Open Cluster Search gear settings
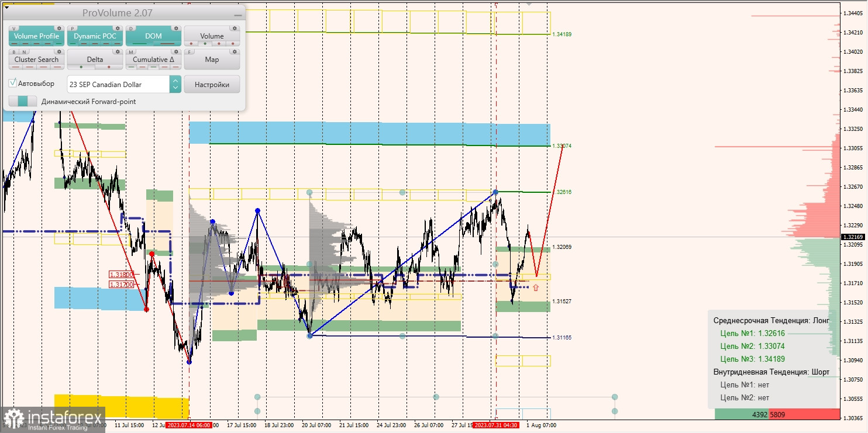This screenshot has width=868, height=433. pyautogui.click(x=59, y=51)
